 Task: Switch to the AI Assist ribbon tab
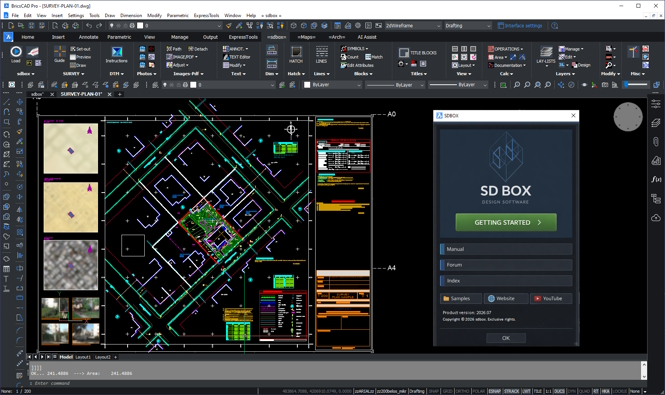366,37
